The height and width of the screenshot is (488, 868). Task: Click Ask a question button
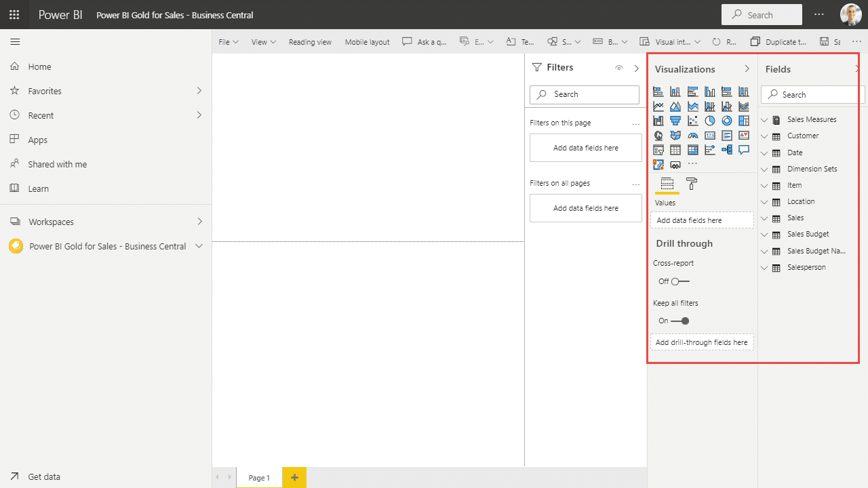click(425, 42)
